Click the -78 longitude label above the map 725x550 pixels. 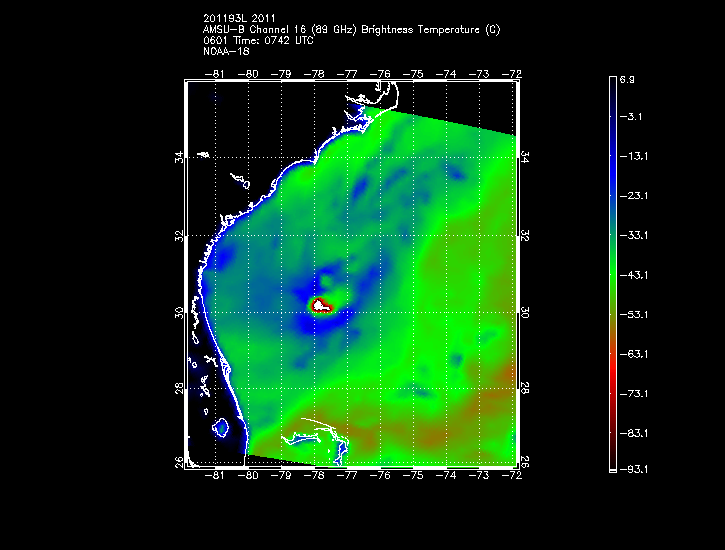click(x=314, y=74)
